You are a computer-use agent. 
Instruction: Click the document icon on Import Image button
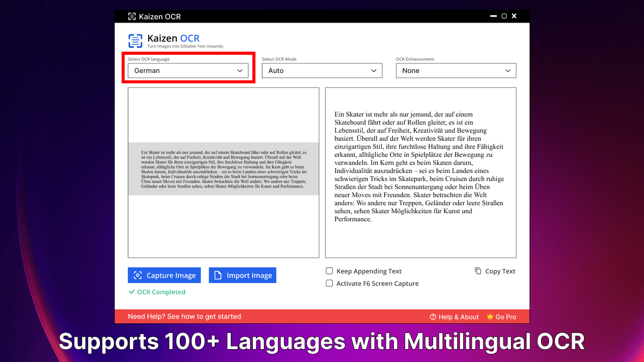(218, 275)
